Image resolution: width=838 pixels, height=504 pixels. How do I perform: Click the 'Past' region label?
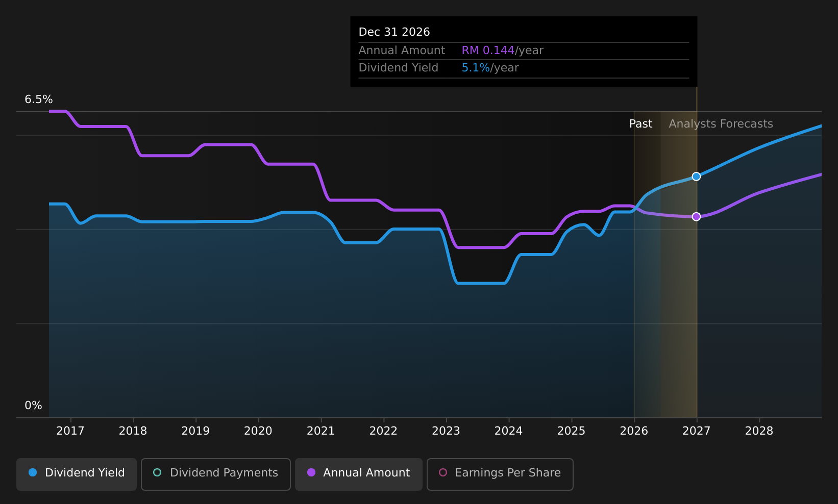pyautogui.click(x=640, y=124)
